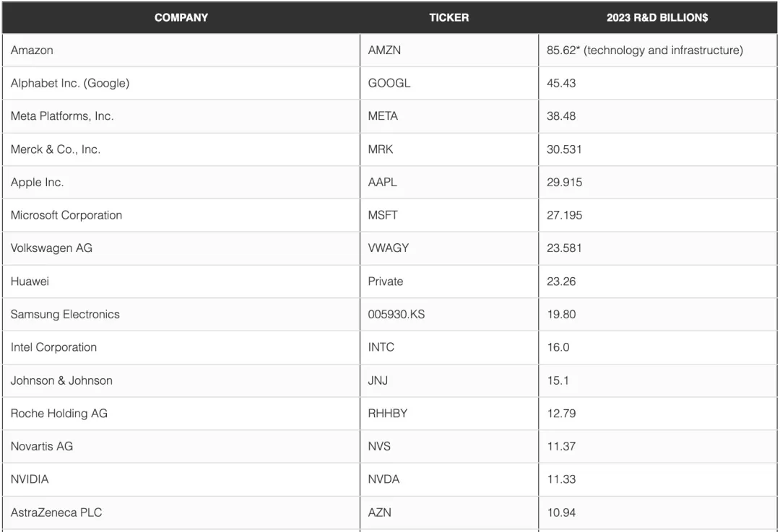
Task: Click the Merck & Co., Inc. cell
Action: click(x=181, y=149)
